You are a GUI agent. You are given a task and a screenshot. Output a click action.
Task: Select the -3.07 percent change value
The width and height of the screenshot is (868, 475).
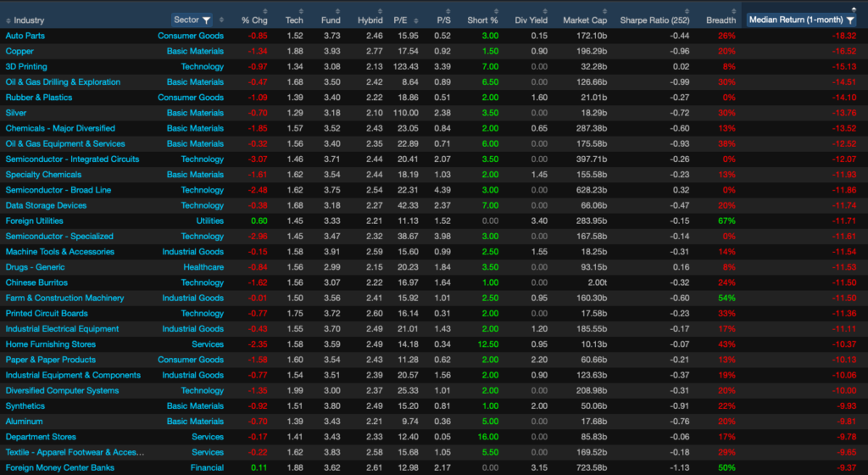pyautogui.click(x=258, y=159)
